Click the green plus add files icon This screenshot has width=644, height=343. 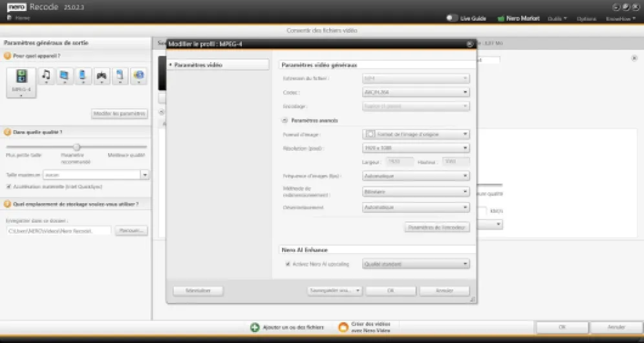tap(255, 327)
